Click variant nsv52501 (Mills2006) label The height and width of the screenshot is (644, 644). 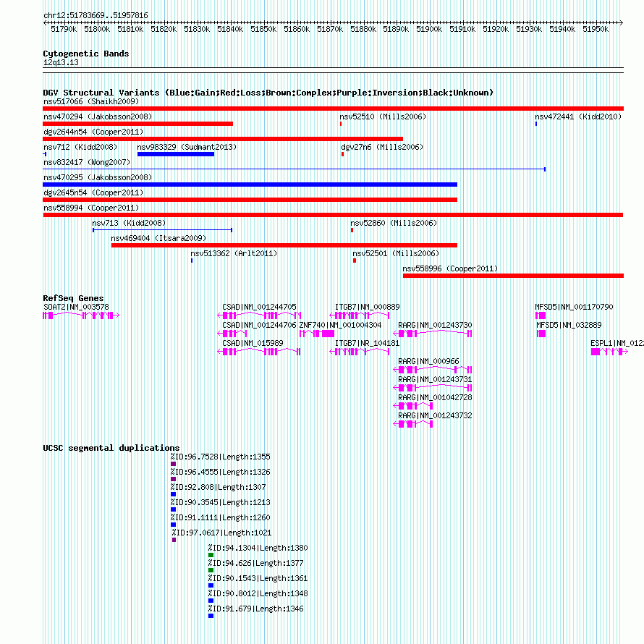[396, 253]
